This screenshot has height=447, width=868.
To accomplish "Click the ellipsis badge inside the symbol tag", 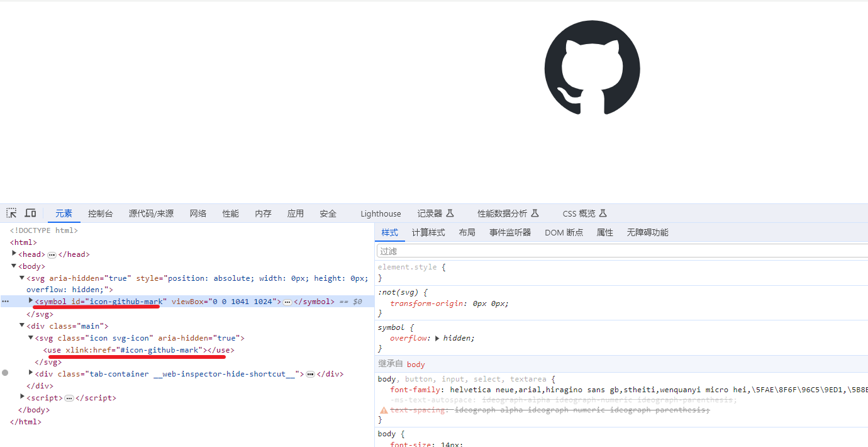I will (x=287, y=302).
